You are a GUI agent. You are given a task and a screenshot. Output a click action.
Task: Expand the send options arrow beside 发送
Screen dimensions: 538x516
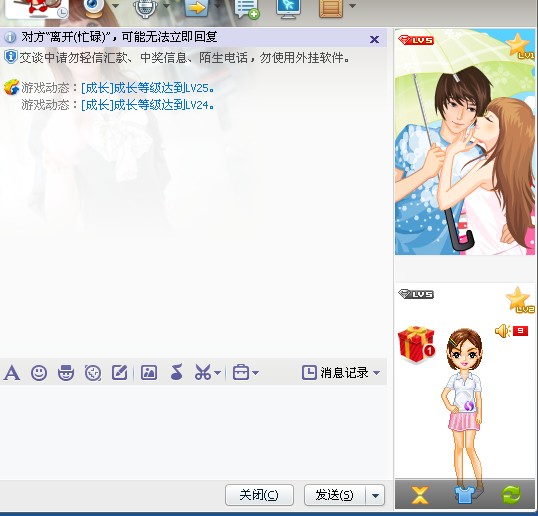pyautogui.click(x=375, y=495)
